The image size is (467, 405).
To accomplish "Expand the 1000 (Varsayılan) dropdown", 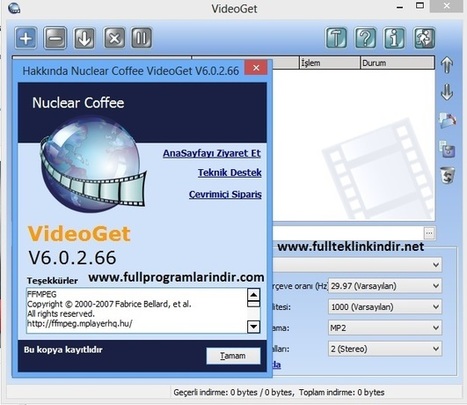I will tap(385, 307).
